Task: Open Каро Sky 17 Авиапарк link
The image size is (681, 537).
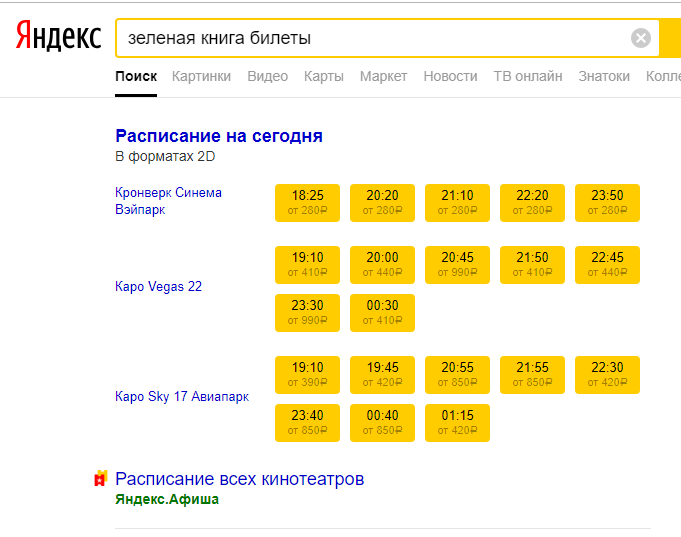Action: pos(182,397)
